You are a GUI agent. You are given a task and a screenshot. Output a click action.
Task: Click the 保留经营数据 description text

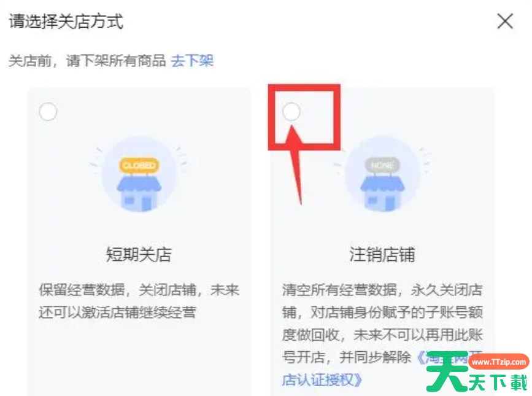(139, 301)
